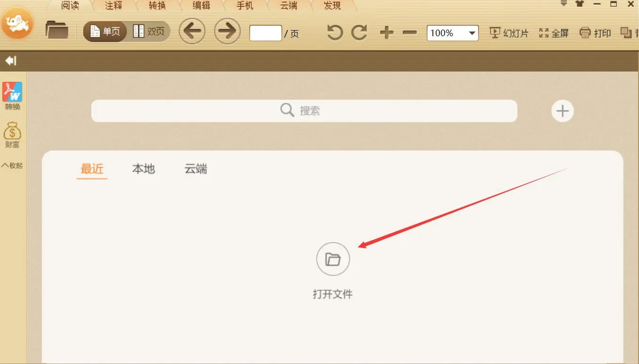
Task: Switch to the 本地 tab
Action: pos(144,169)
